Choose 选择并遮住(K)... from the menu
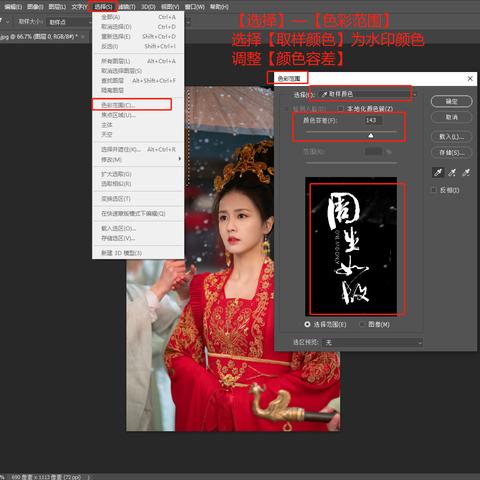 (138, 149)
